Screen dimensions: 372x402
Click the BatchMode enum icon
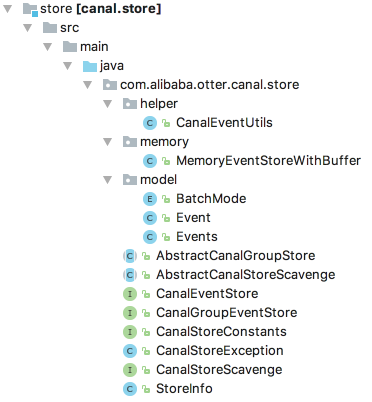pyautogui.click(x=150, y=199)
